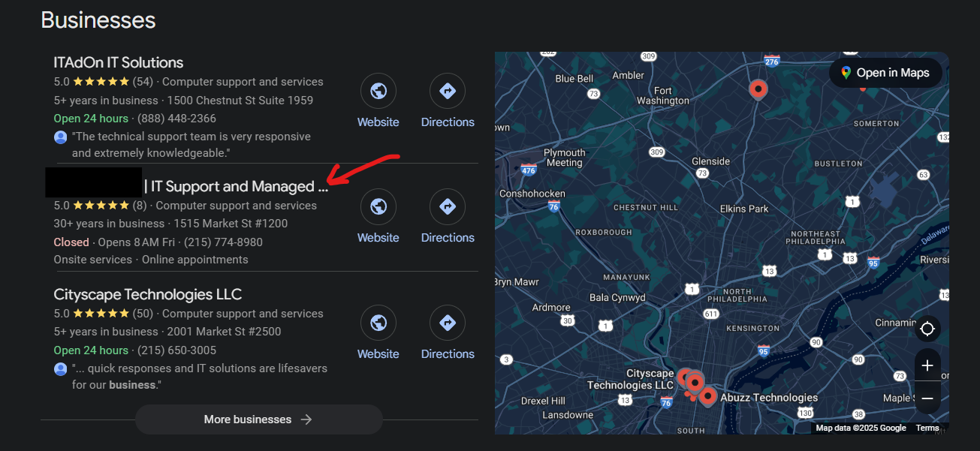This screenshot has width=980, height=451.
Task: Get directions to Cityscape Technologies LLC
Action: (x=448, y=323)
